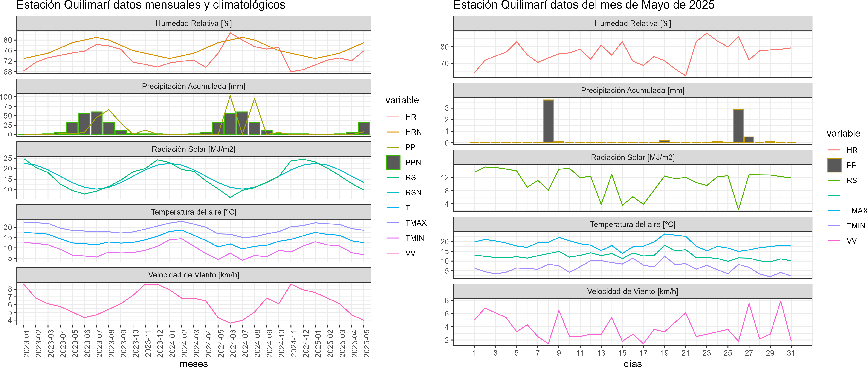Click day '1' tick label on días axis
Viewport: 868px width, 367px height.
pyautogui.click(x=475, y=353)
